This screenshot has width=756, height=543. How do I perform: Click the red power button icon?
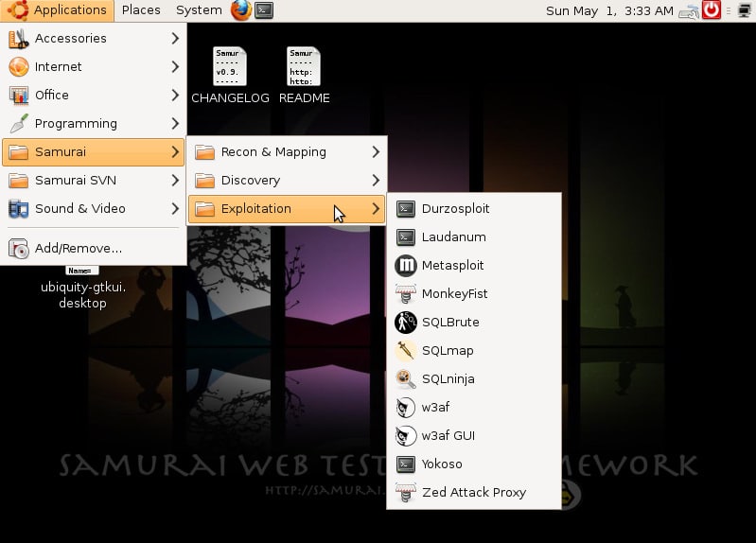tap(712, 10)
